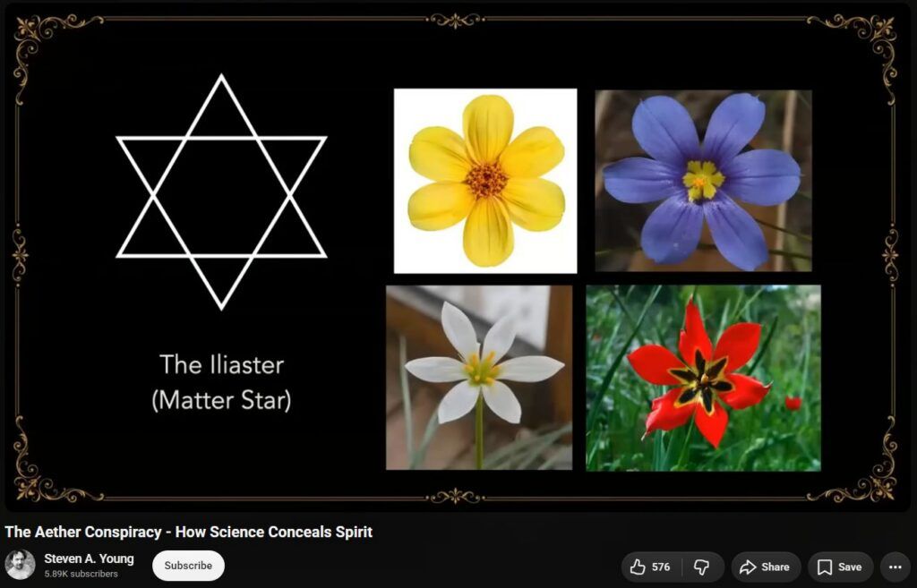Viewport: 917px width, 588px height.
Task: Click the video title The Aether Conspiracy
Action: tap(188, 532)
